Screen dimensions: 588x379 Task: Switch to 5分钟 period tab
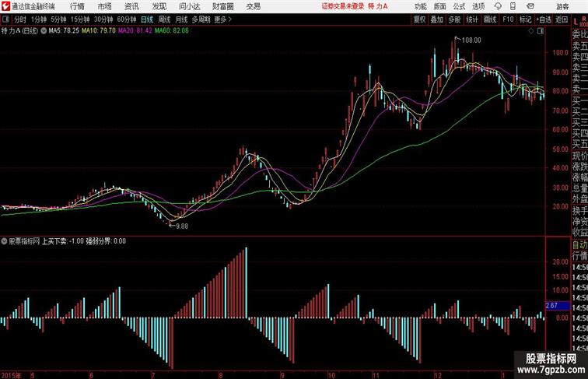58,19
